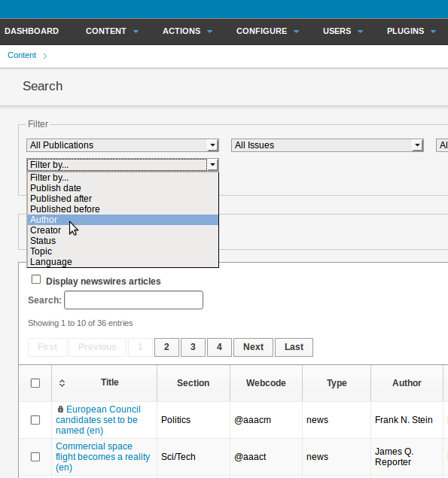Image resolution: width=448 pixels, height=478 pixels.
Task: Click the arrow next to CONFIGURE menu
Action: 297,32
